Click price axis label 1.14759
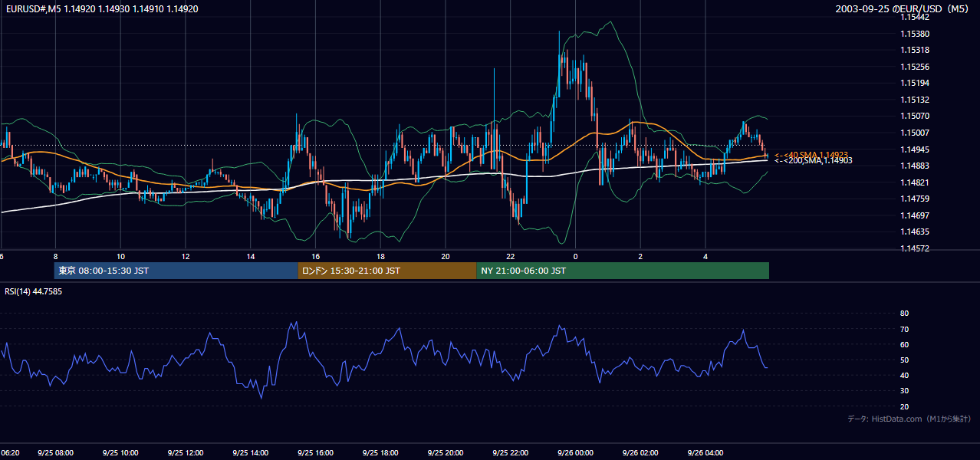The height and width of the screenshot is (460, 980). click(915, 199)
